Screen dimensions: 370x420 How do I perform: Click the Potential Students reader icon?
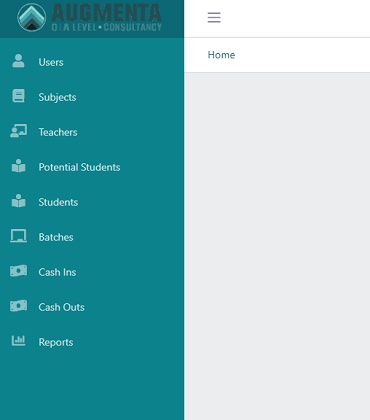19,166
